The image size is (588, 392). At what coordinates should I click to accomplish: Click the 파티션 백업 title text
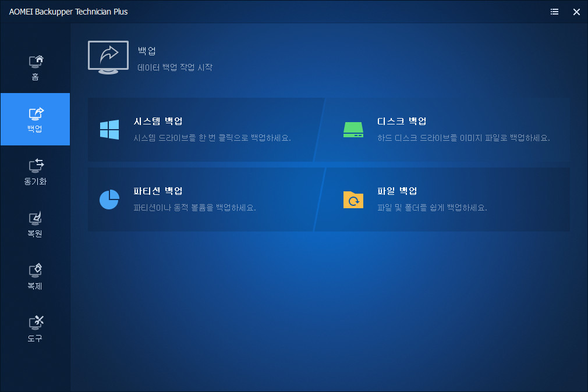pos(158,191)
